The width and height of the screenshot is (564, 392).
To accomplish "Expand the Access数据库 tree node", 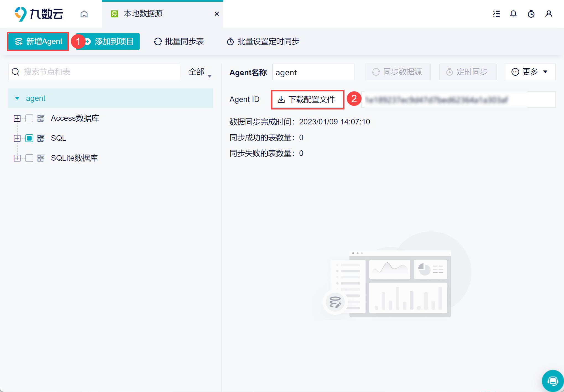I will click(17, 118).
